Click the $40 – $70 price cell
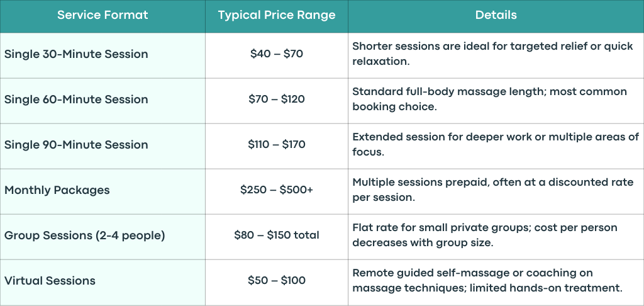This screenshot has height=306, width=644. tap(277, 55)
